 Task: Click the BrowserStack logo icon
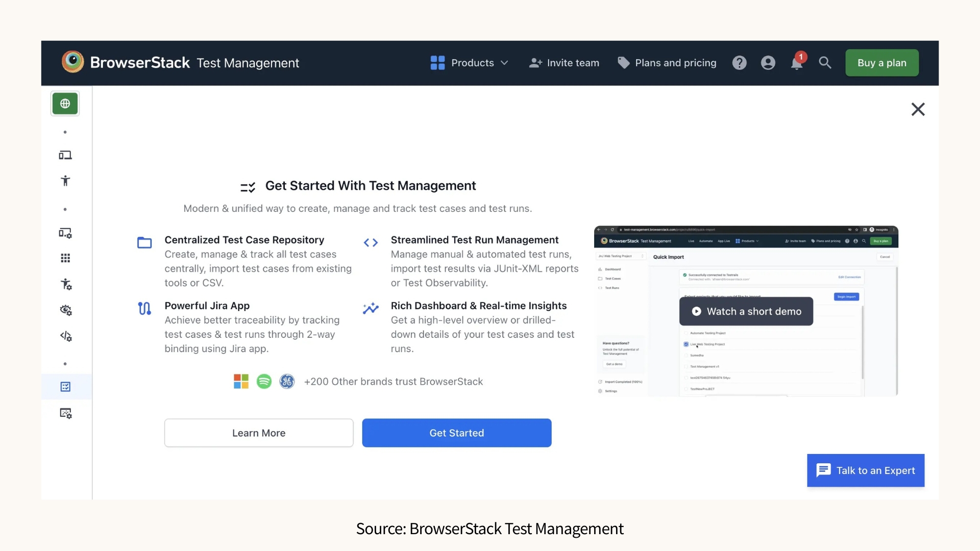tap(73, 62)
